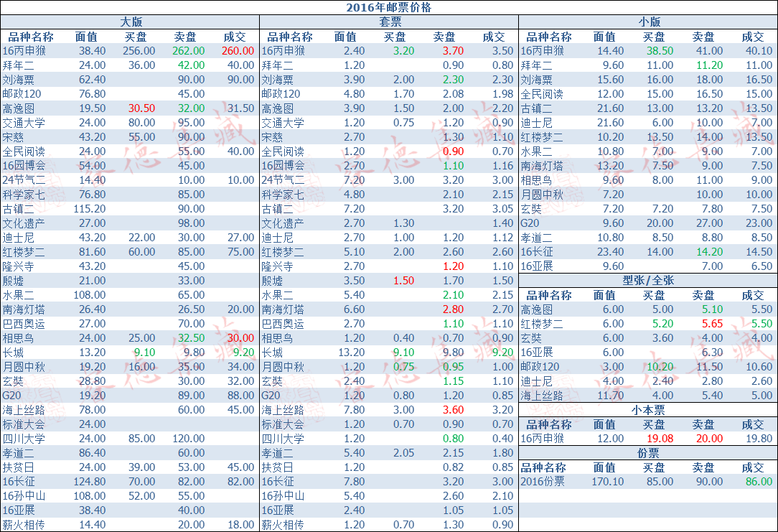
Task: Select green 262.00 value in 大版
Action: 189,51
